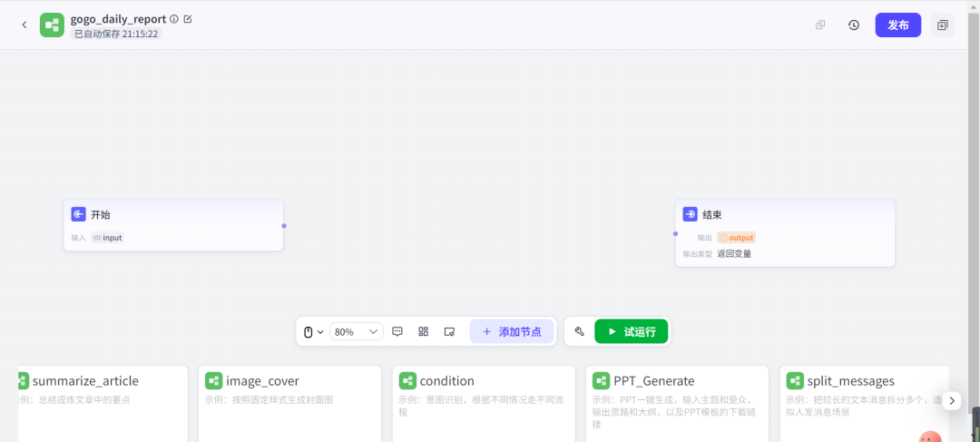Click the gogo_daily_report title text
Screen dimensions: 980x442
pos(118,19)
